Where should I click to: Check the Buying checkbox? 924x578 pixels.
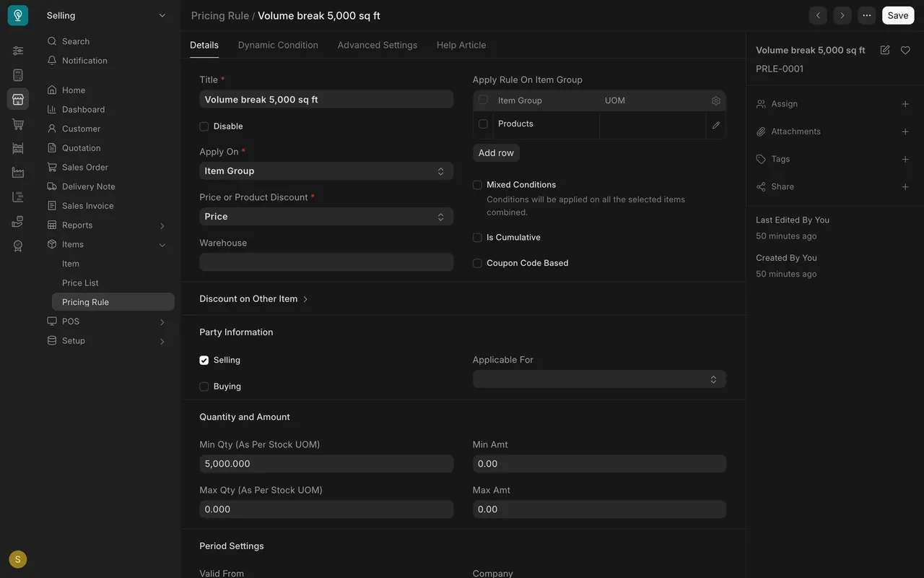204,387
